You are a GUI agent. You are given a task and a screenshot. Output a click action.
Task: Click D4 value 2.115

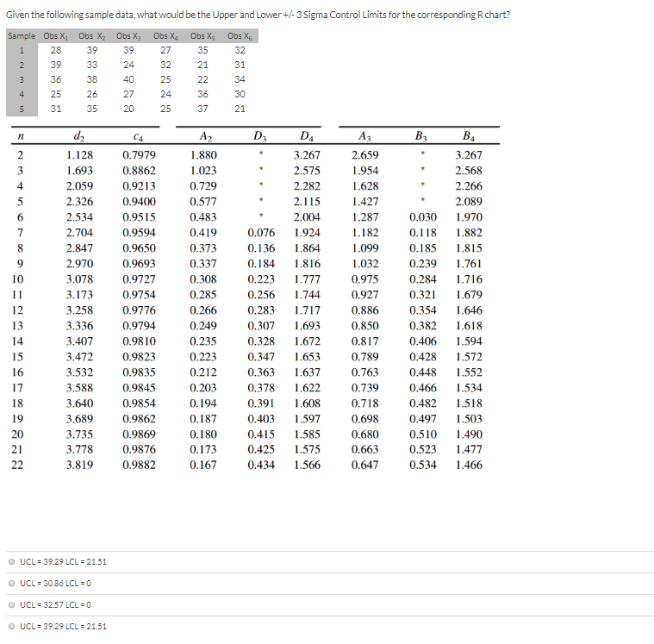pos(307,202)
